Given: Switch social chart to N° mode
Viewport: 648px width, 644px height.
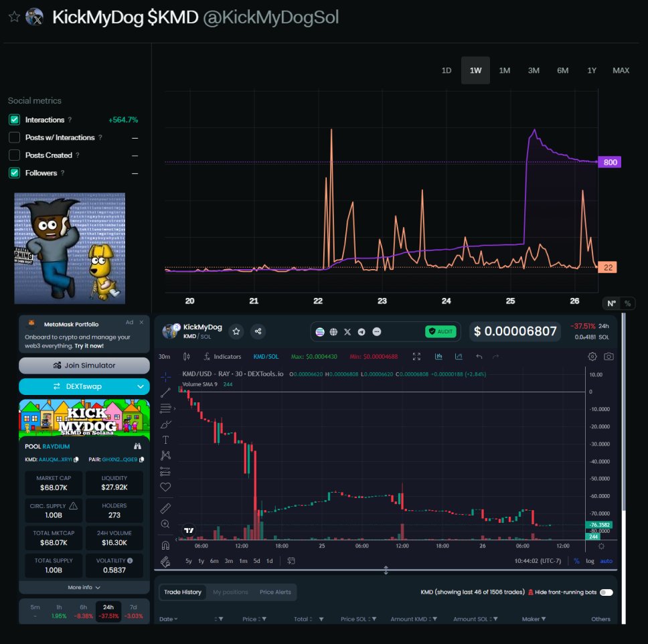Looking at the screenshot, I should pos(612,303).
